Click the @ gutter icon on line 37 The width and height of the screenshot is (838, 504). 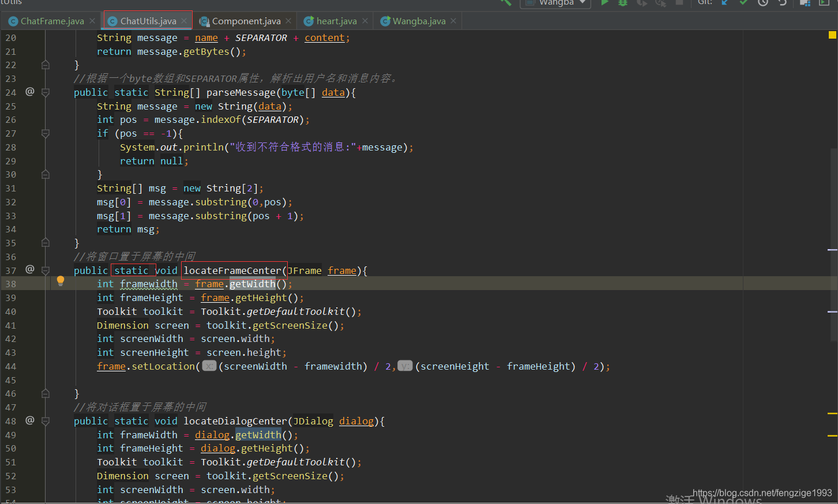click(x=30, y=269)
